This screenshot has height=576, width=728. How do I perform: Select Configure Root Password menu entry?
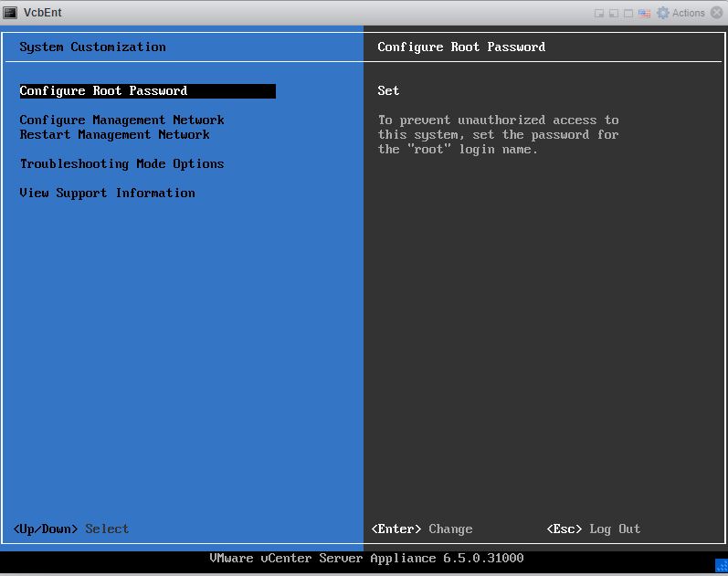click(147, 91)
